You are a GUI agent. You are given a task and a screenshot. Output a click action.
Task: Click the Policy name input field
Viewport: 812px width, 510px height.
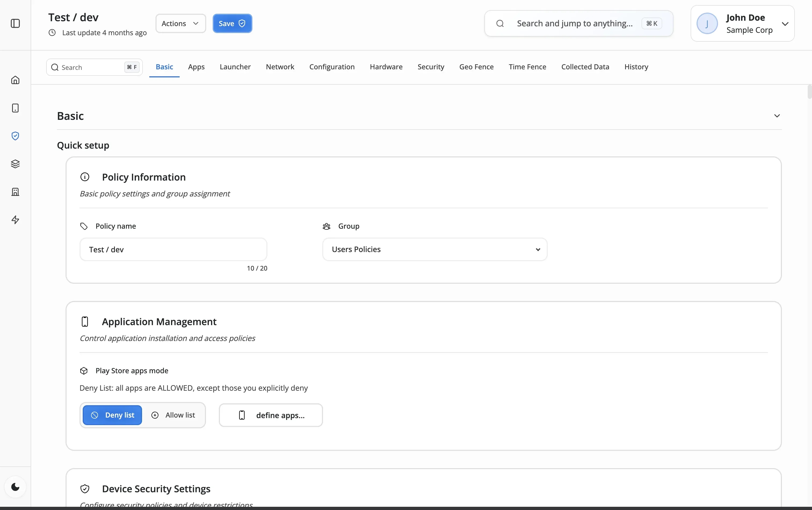tap(173, 249)
